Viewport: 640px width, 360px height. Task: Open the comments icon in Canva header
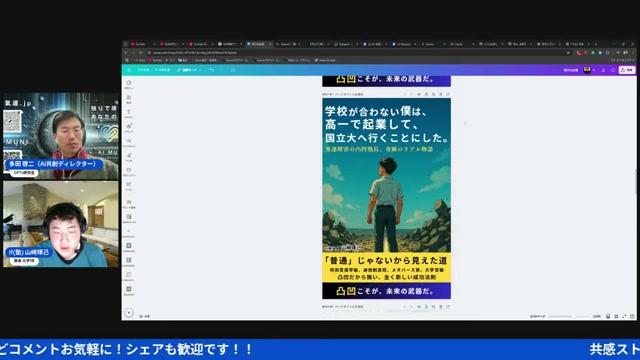pyautogui.click(x=613, y=70)
